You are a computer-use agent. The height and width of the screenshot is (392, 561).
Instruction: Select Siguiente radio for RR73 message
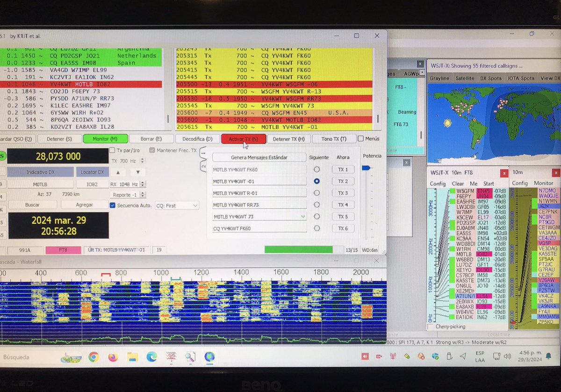(317, 205)
